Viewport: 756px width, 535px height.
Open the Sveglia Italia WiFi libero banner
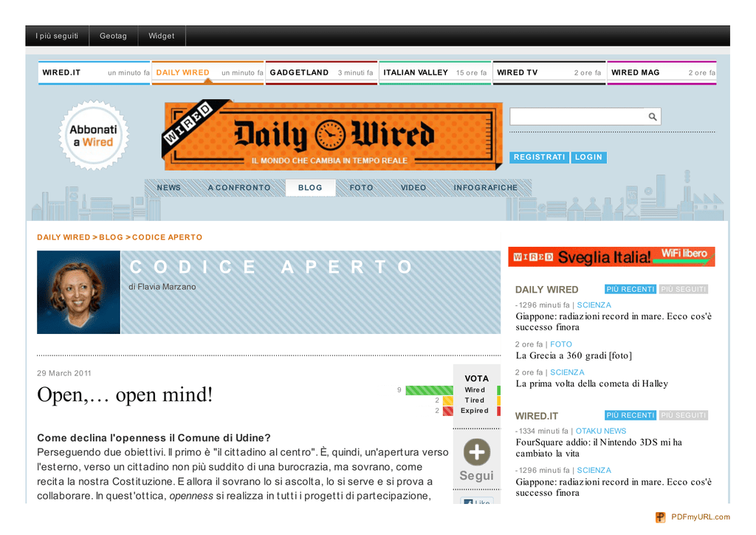[x=611, y=257]
